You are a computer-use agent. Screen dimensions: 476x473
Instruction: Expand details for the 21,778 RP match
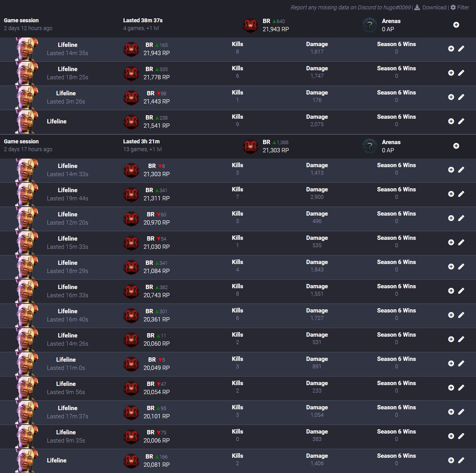click(x=451, y=73)
